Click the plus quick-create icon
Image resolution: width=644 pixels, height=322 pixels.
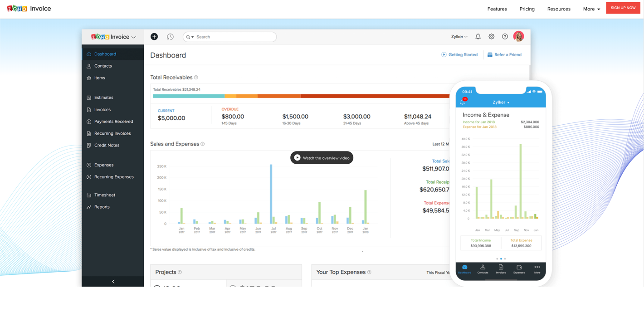[x=154, y=37]
